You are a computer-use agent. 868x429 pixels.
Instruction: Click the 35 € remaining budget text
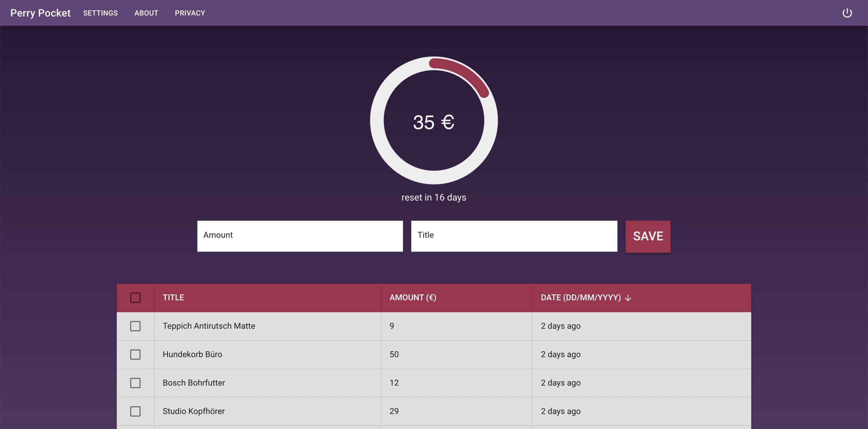pos(433,122)
